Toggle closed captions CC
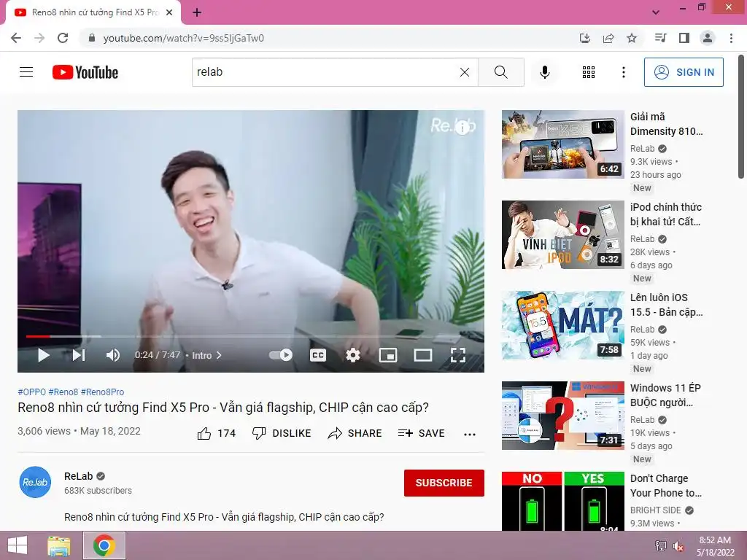The height and width of the screenshot is (560, 747). point(318,355)
